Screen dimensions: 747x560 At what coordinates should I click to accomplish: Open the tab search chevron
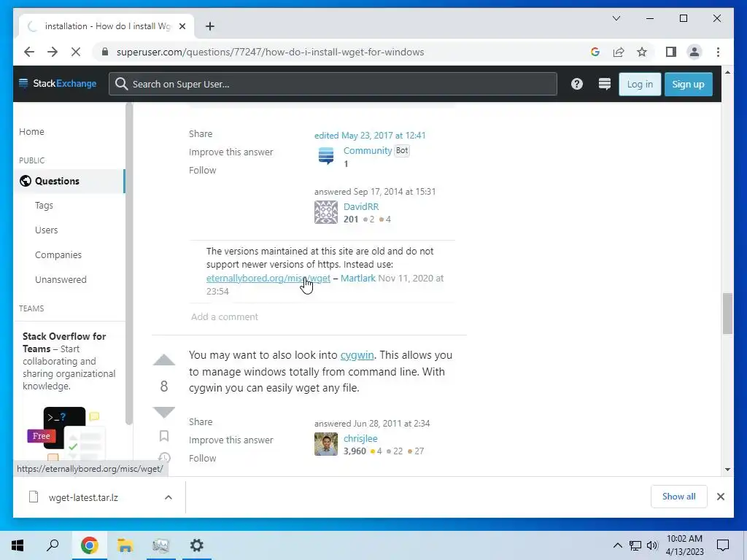click(x=616, y=18)
